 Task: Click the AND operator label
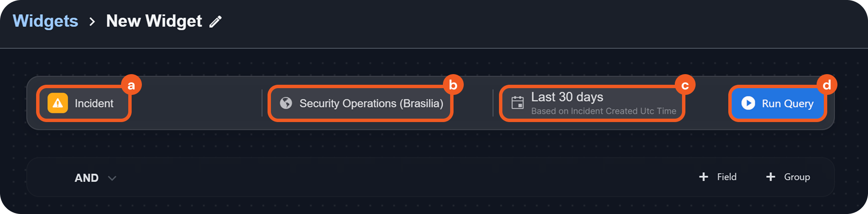tap(87, 178)
